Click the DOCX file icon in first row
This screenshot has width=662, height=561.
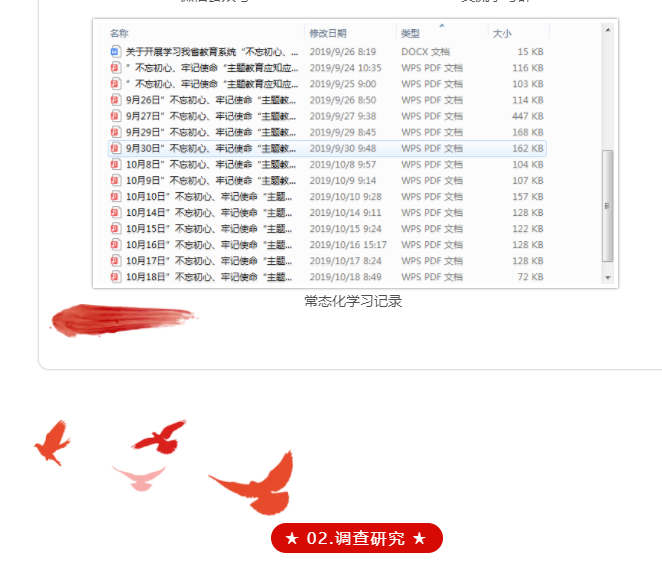click(x=115, y=51)
